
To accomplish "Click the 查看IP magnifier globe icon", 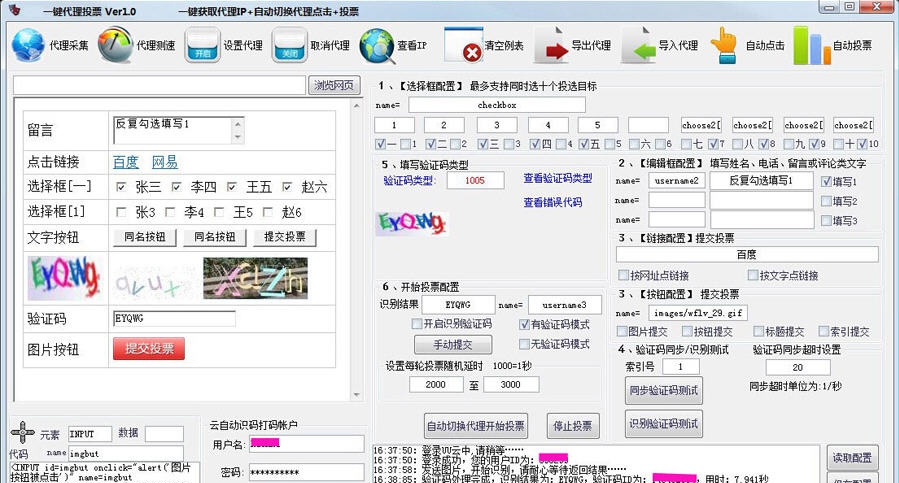I will pos(377,46).
